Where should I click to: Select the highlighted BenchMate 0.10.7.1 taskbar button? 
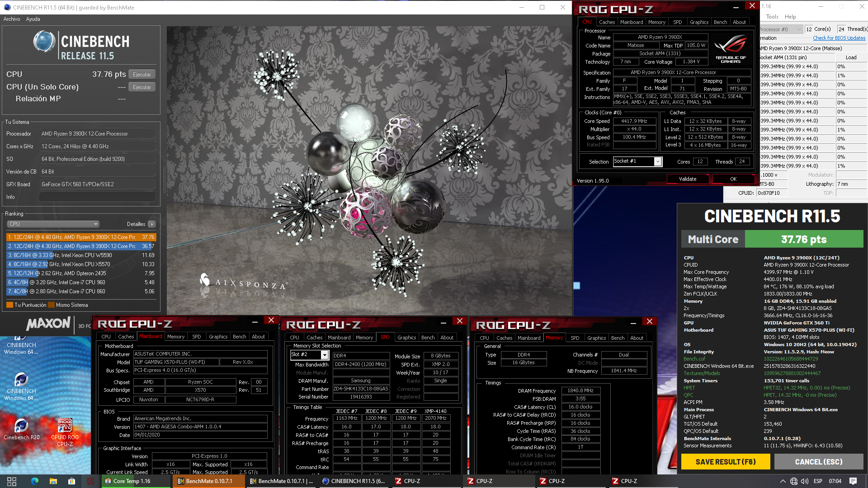coord(209,481)
